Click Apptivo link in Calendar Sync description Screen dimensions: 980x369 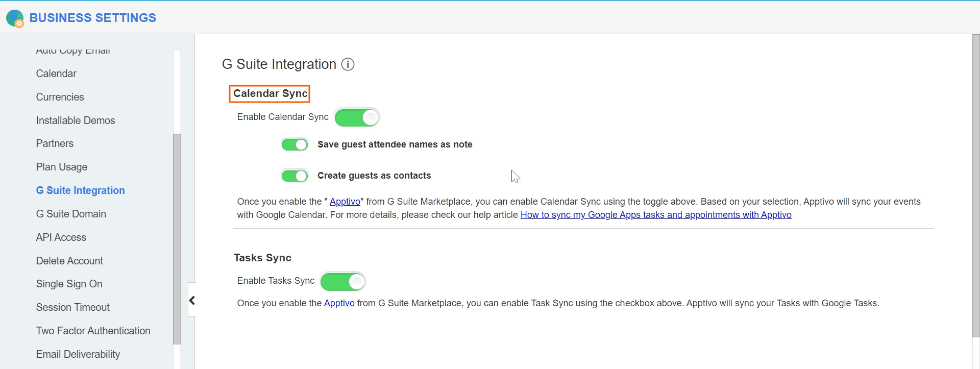345,202
